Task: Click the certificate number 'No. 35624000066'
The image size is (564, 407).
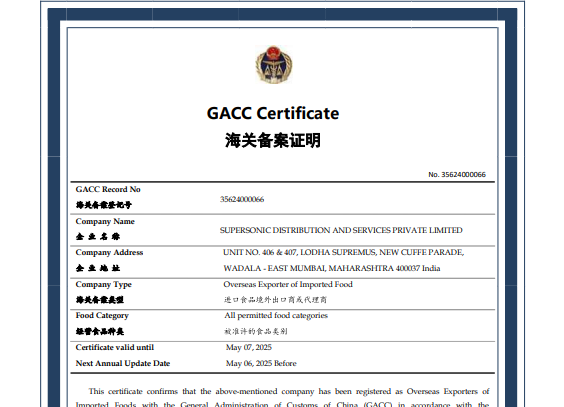Action: coord(457,175)
